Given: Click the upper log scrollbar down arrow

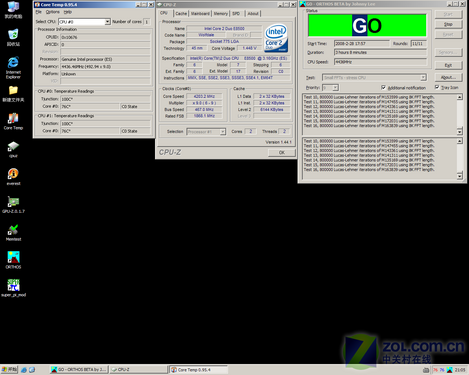Looking at the screenshot, I should point(459,131).
